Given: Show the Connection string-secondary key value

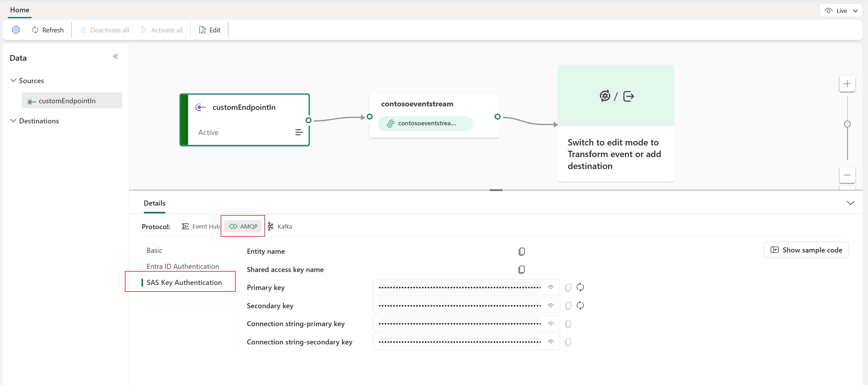Looking at the screenshot, I should (551, 342).
